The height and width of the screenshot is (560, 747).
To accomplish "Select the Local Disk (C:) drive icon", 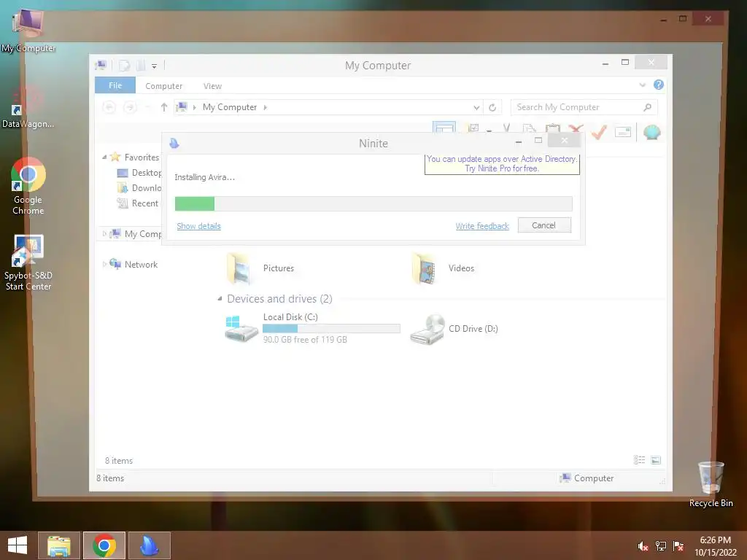I will pyautogui.click(x=241, y=329).
